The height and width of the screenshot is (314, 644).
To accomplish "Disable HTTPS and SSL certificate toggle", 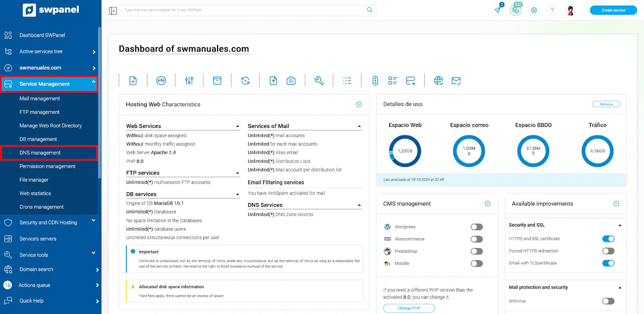I will 608,239.
